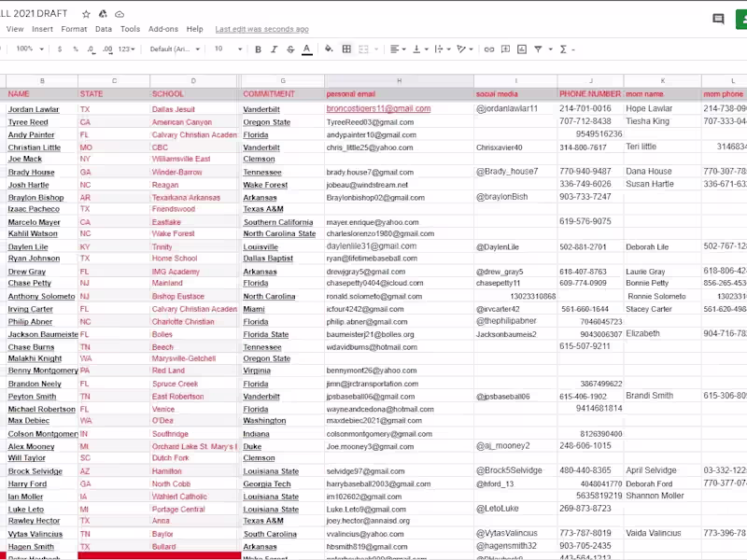Viewport: 747px width, 560px height.
Task: Open the Help menu
Action: click(194, 29)
